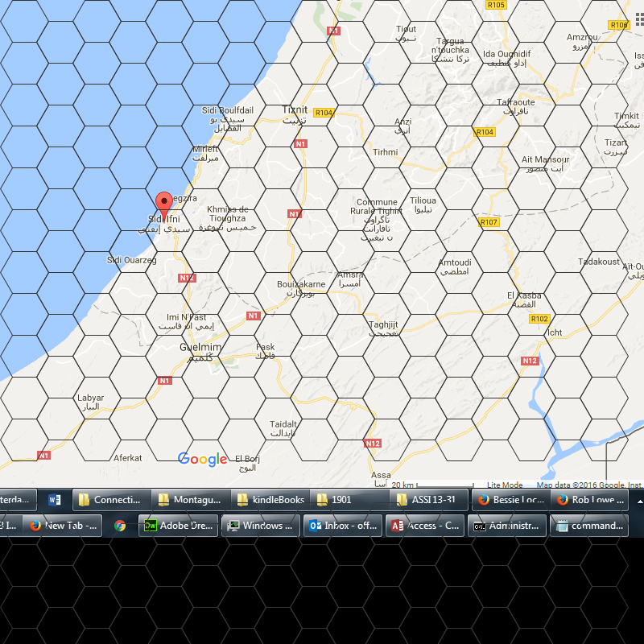Click the R104 shield near Tafraoute
The width and height of the screenshot is (644, 644).
485,132
